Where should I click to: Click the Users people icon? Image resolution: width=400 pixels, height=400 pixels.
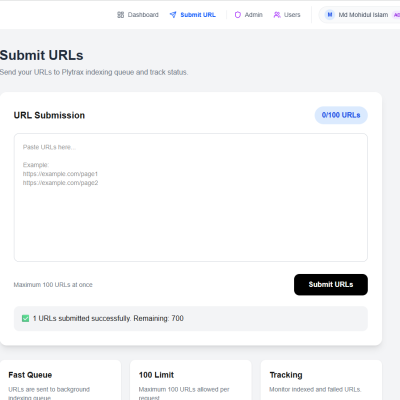pyautogui.click(x=277, y=15)
